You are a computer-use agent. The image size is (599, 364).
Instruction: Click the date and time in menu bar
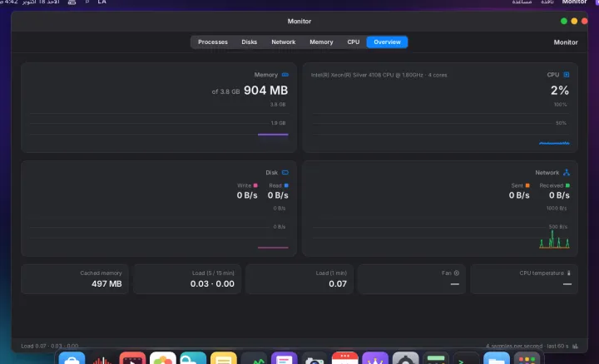tap(30, 2)
